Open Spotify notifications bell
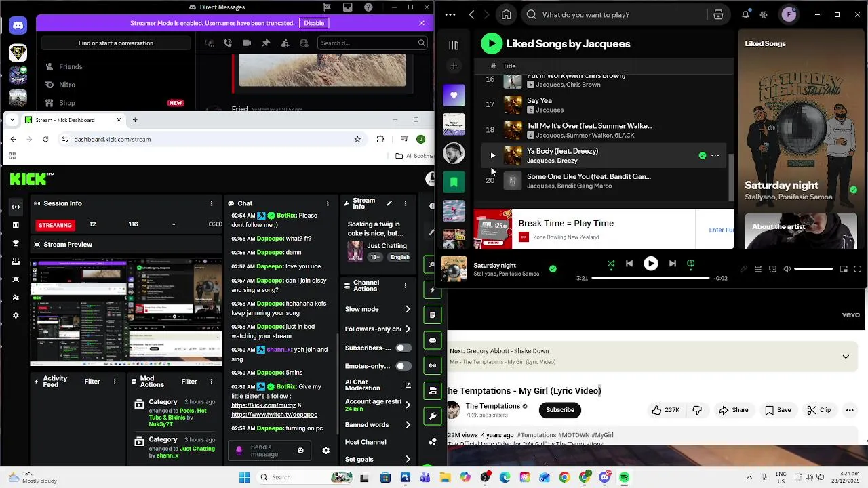 click(745, 14)
